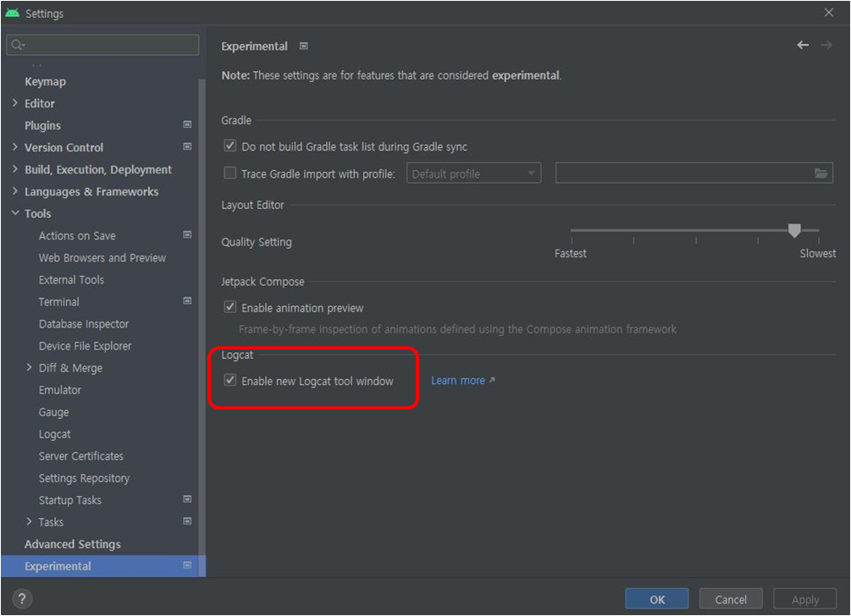Click the back navigation arrow
The image size is (851, 616).
click(x=803, y=45)
